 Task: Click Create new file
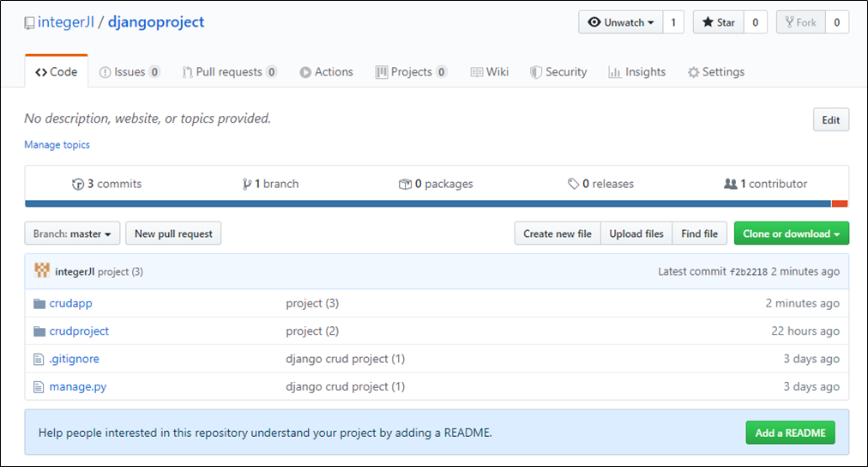click(558, 233)
